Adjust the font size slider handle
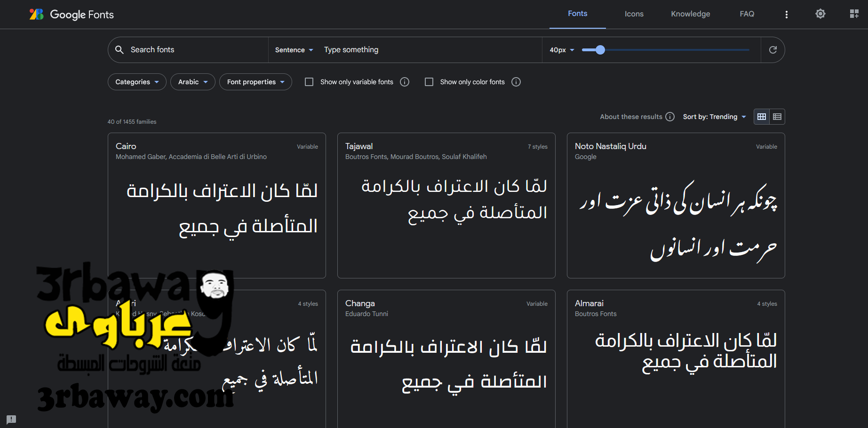 (600, 50)
